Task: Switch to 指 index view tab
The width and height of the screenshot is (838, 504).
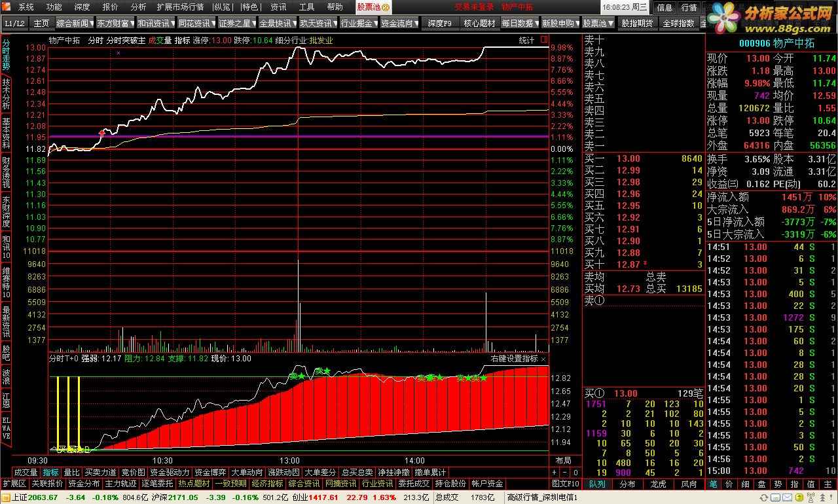Action: (x=793, y=484)
